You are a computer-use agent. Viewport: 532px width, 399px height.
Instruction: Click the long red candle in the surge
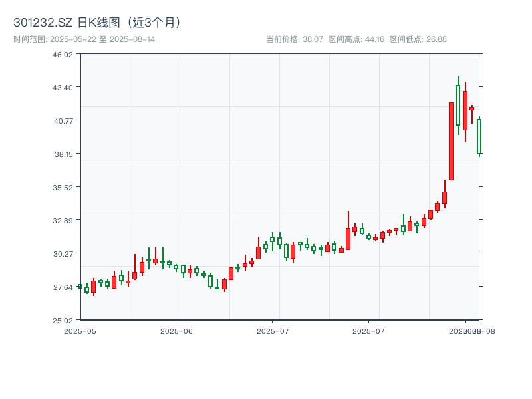(x=451, y=140)
